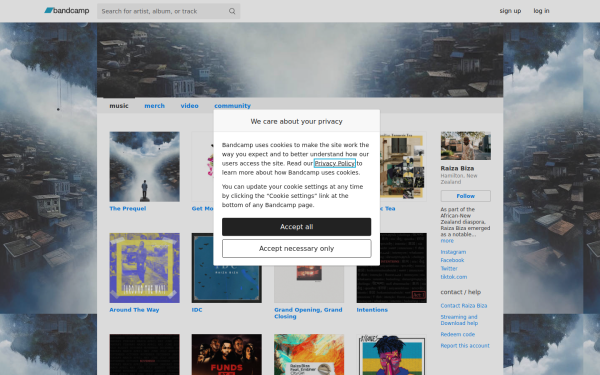
Task: Open Grand Opening, Grand Closing title link
Action: (308, 313)
